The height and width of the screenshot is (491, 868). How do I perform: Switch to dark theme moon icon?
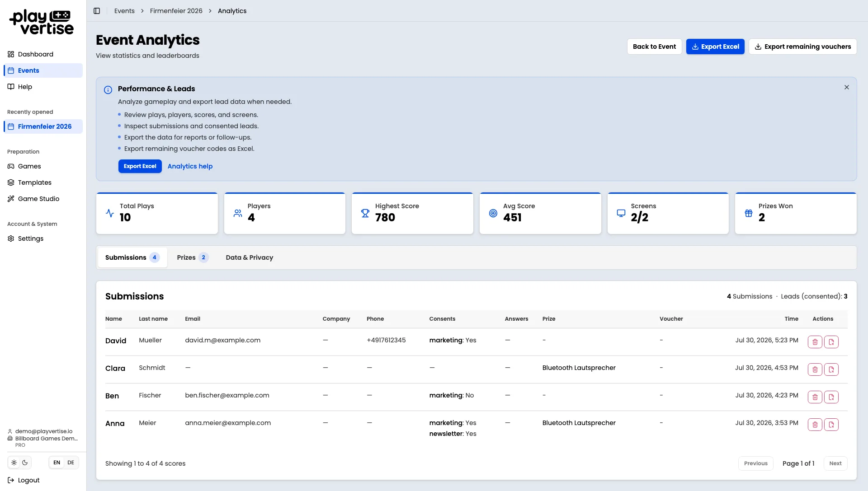coord(25,463)
